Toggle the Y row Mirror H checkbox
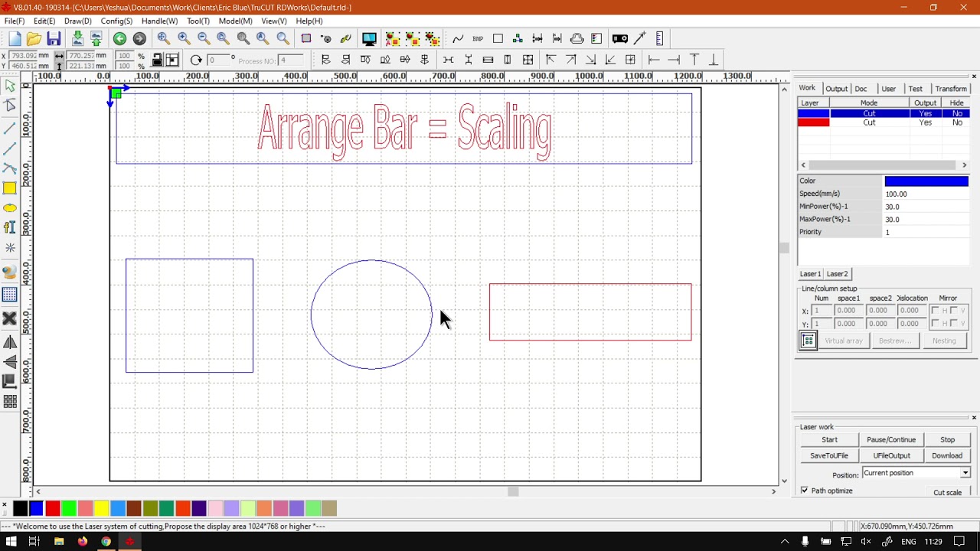Viewport: 980px width, 551px height. (935, 324)
